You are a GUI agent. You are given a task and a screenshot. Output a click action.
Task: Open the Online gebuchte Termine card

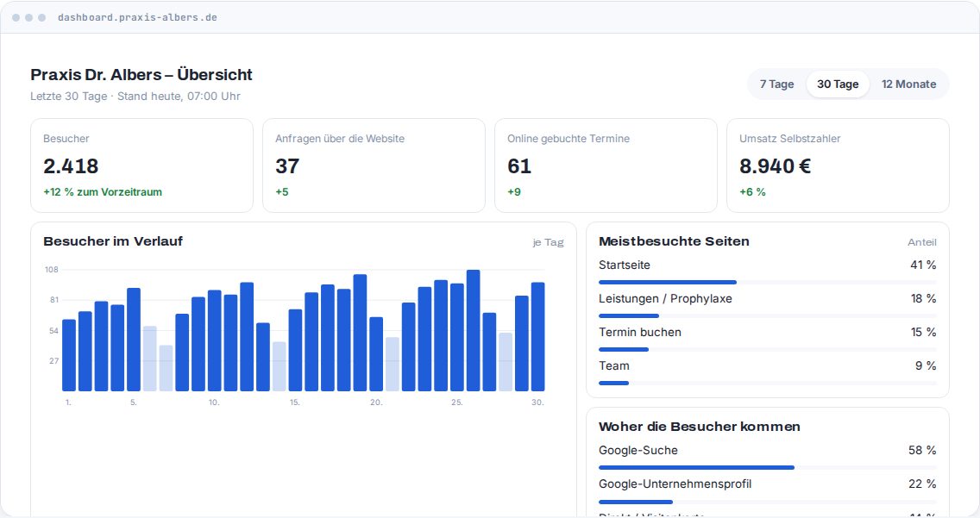[606, 165]
